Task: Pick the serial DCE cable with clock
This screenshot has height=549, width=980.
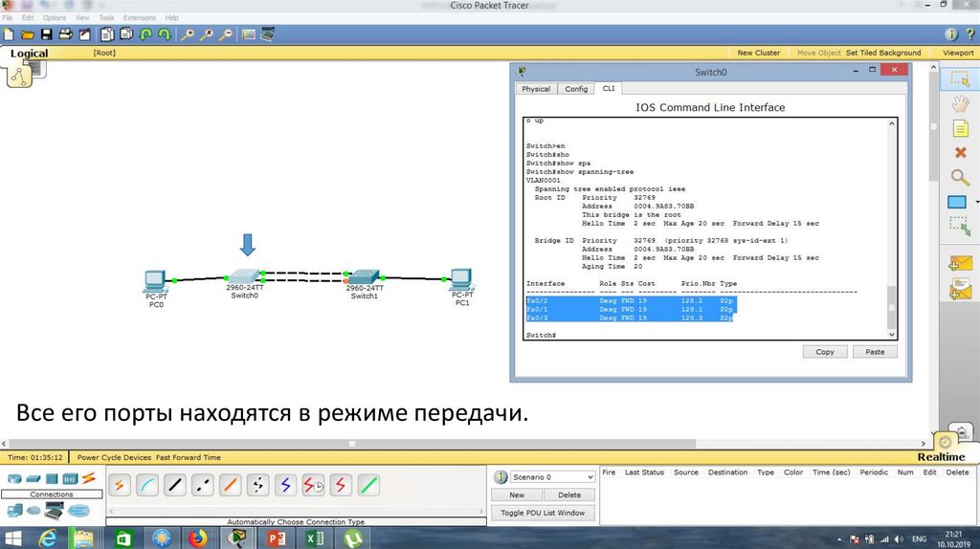Action: 313,485
